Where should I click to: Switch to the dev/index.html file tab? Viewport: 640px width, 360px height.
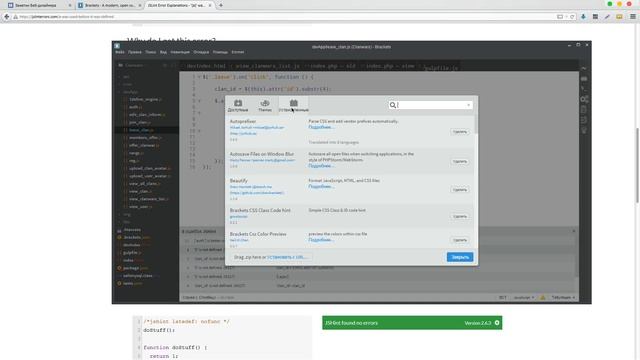pos(206,66)
